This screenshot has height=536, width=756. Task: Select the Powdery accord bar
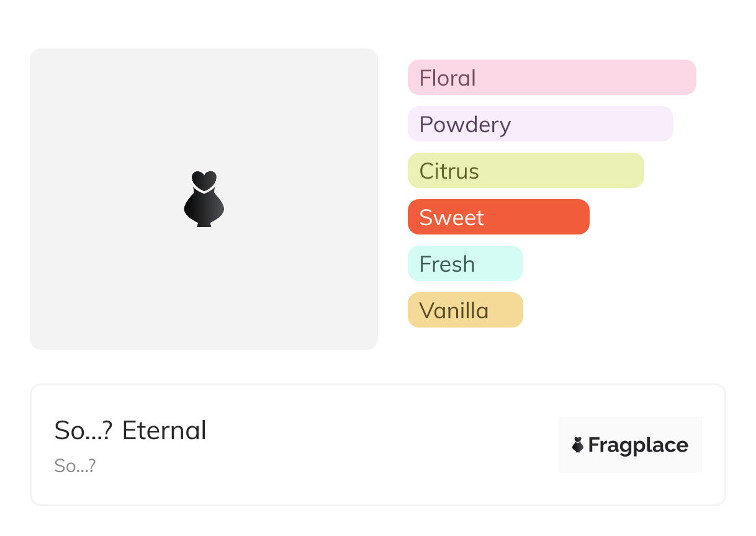[x=541, y=124]
